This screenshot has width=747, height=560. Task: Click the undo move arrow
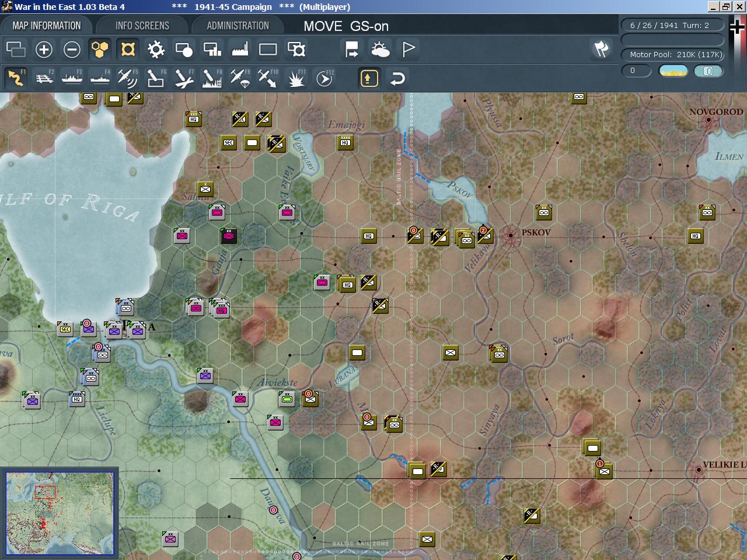397,78
